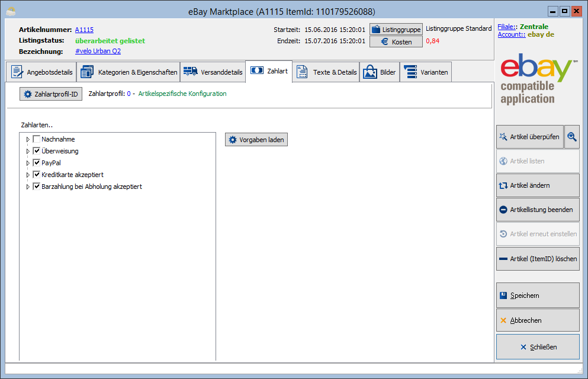The height and width of the screenshot is (379, 588).
Task: Click the Startzeit value 15.06.2016 15:20:01
Action: click(335, 30)
